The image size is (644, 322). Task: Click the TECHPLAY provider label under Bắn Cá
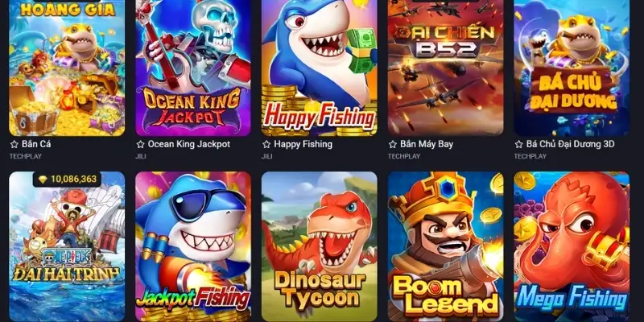coord(26,156)
